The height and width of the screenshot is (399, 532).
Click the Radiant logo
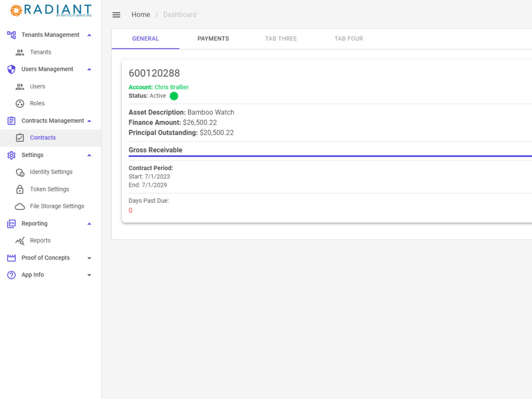tap(51, 10)
